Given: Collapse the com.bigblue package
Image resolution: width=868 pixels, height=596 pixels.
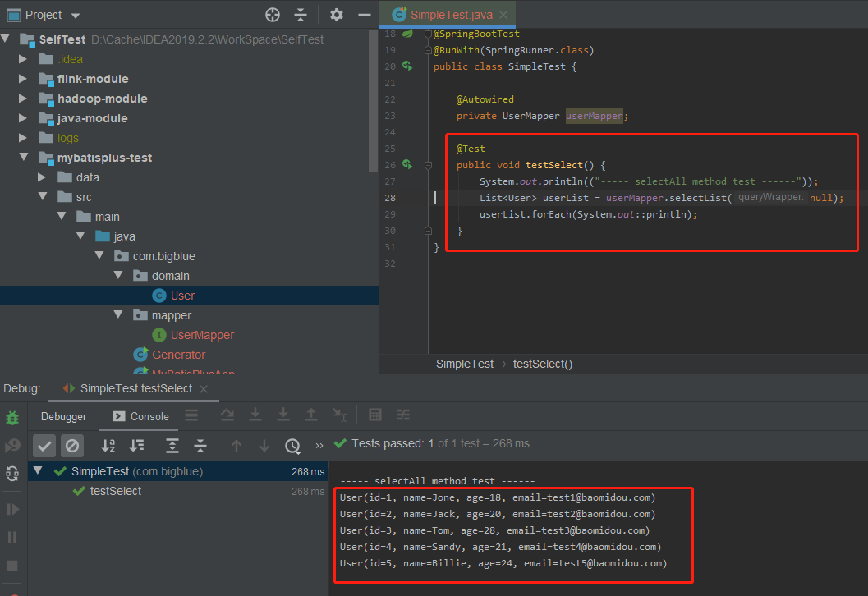Looking at the screenshot, I should click(99, 255).
